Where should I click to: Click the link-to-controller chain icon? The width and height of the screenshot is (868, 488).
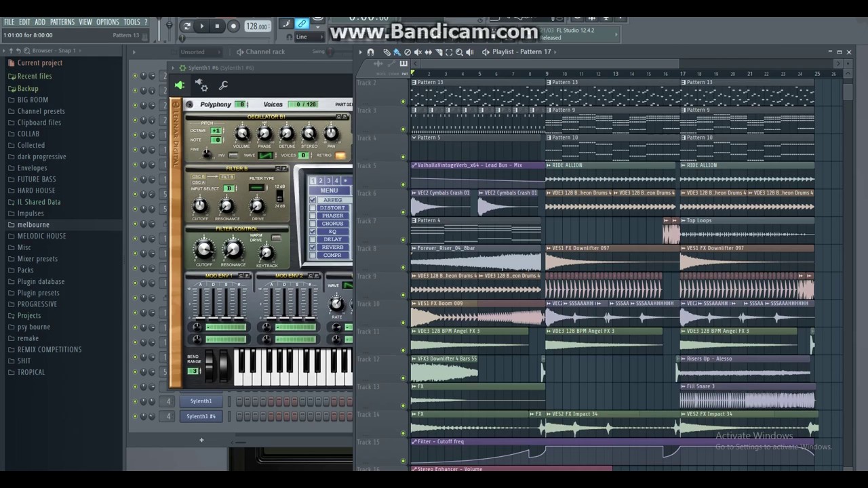(302, 24)
